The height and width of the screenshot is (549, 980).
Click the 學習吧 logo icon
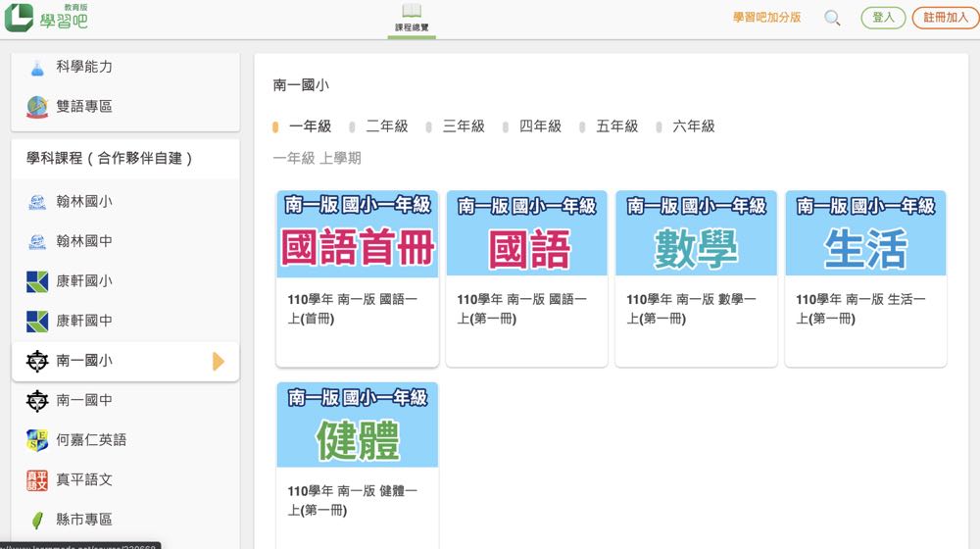coord(19,18)
